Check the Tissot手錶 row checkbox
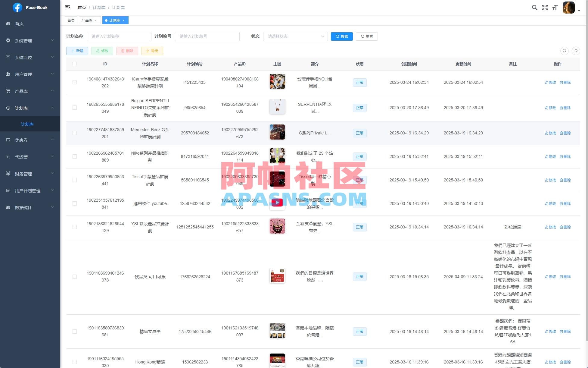This screenshot has height=368, width=588. 75,180
